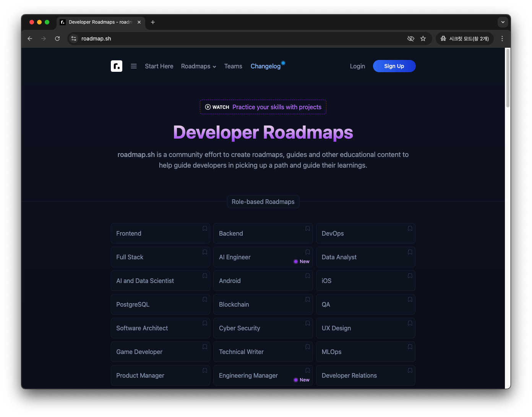Open the Game Developer roadmap card
Image resolution: width=532 pixels, height=417 pixels.
161,352
